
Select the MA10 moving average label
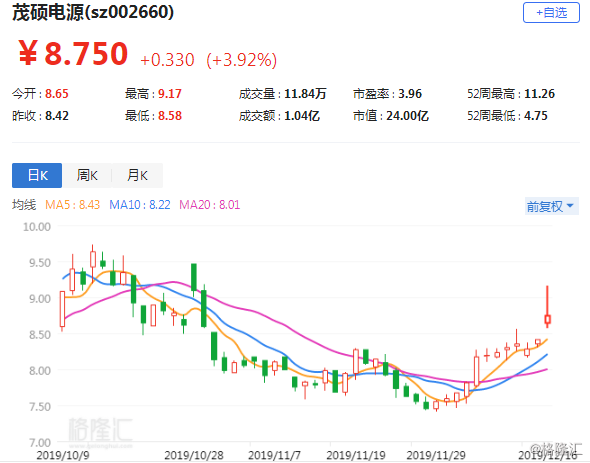140,205
